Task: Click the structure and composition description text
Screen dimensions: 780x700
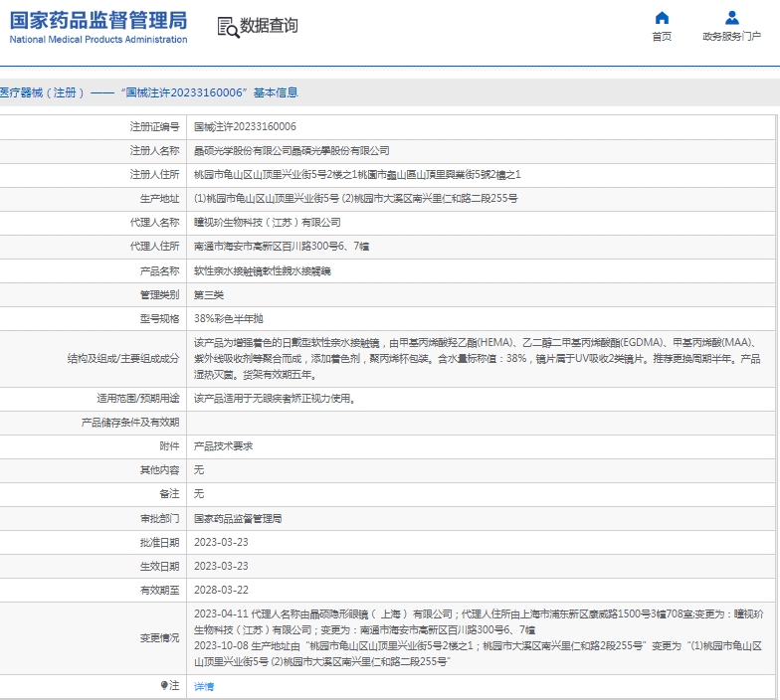Action: [478, 358]
